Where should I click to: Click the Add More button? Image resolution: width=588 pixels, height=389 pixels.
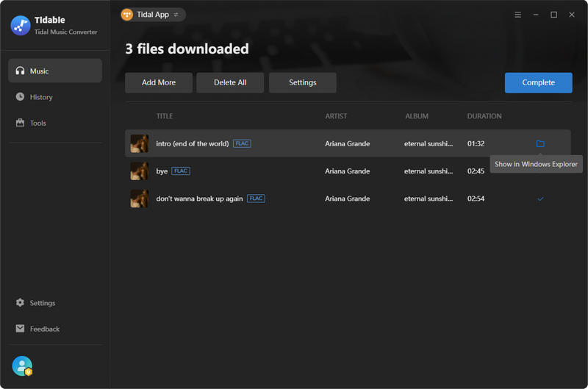(159, 82)
